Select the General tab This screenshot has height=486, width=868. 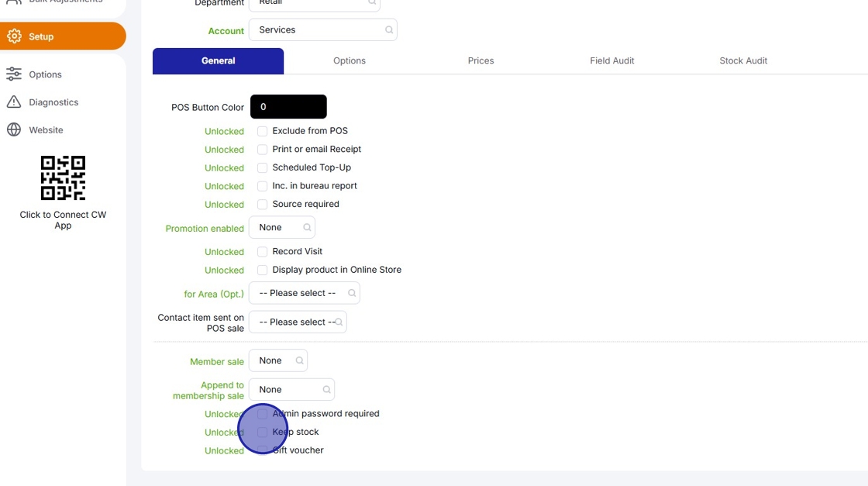click(218, 61)
